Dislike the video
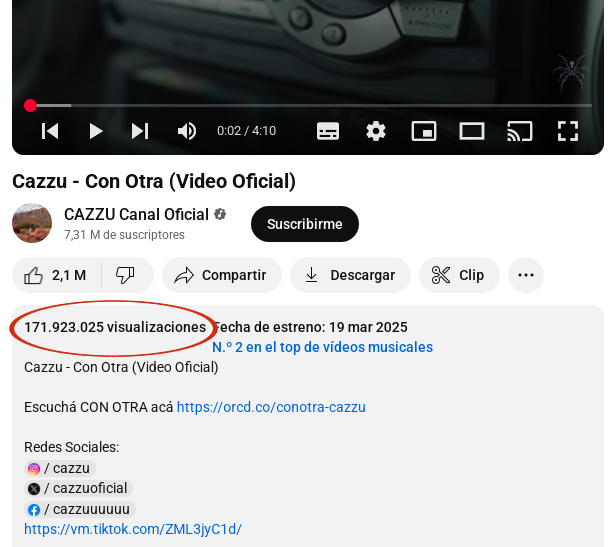613x547 pixels. [125, 275]
